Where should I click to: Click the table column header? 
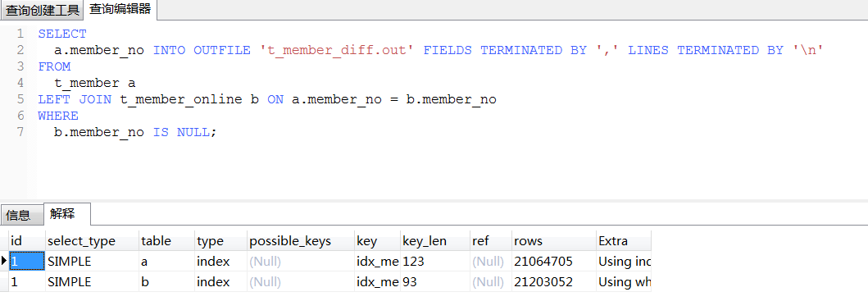tap(166, 241)
